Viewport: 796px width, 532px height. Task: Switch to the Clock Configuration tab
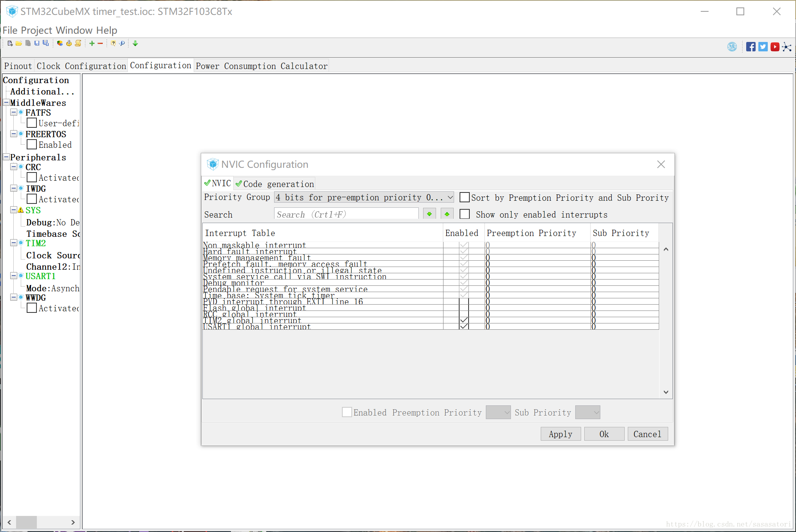click(x=81, y=66)
